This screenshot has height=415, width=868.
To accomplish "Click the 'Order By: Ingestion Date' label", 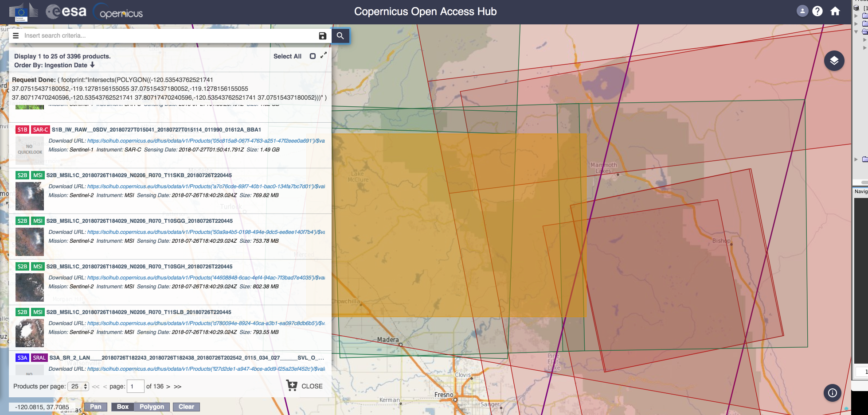I will pos(51,65).
